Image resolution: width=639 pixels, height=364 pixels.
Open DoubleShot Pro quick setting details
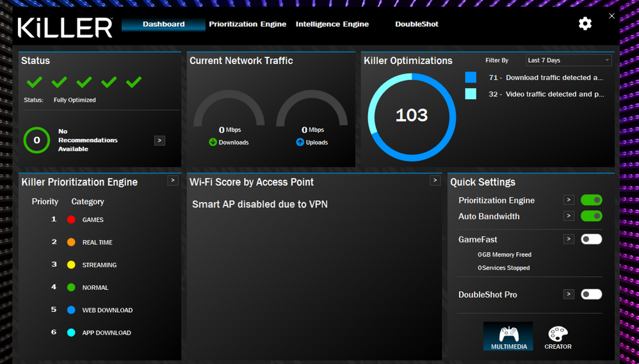coord(569,294)
